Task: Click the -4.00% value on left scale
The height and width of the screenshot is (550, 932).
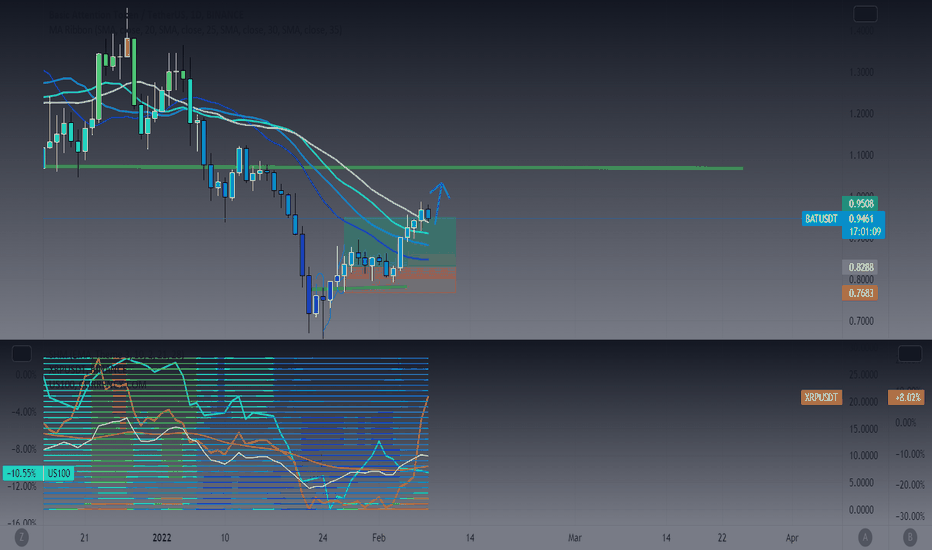Action: [24, 411]
